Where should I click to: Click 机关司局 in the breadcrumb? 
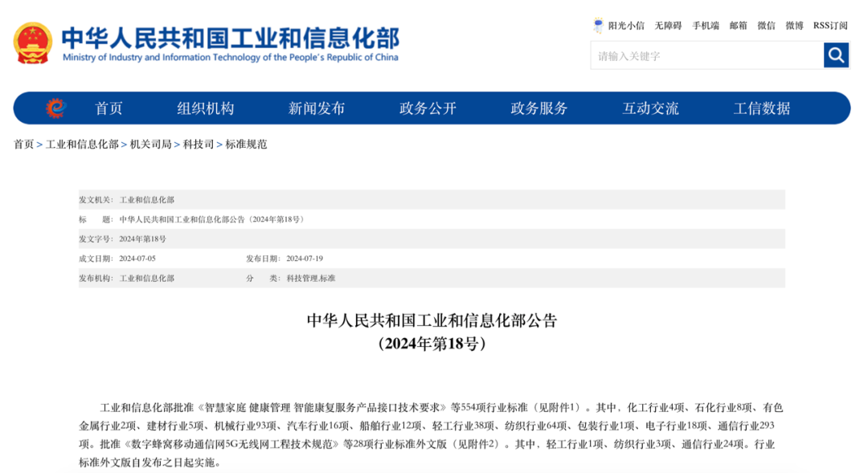pyautogui.click(x=150, y=145)
